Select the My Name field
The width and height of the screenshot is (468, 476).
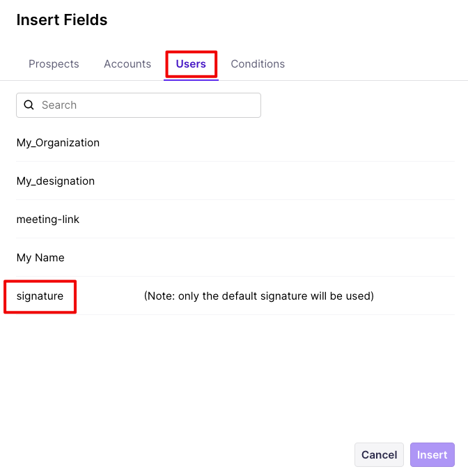click(40, 258)
